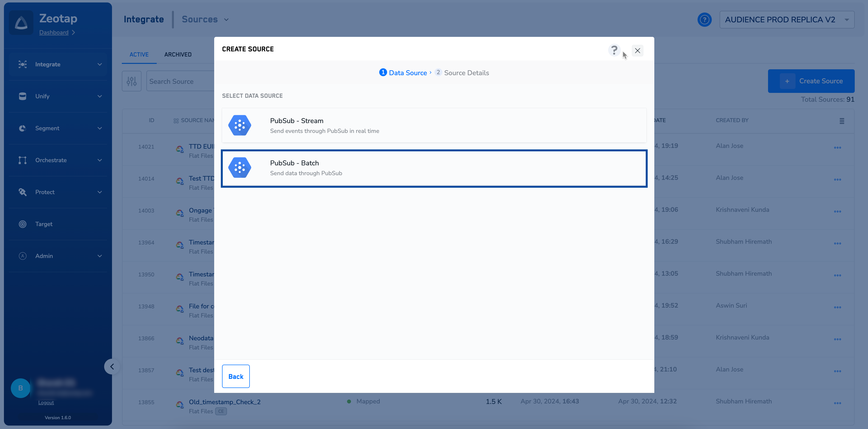Open row actions for source 14021

click(x=837, y=147)
